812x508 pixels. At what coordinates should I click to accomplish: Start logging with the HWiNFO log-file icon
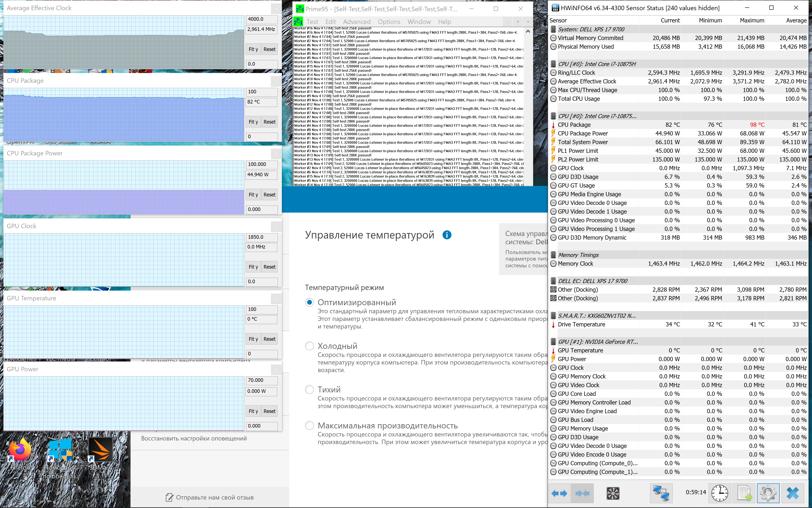744,493
